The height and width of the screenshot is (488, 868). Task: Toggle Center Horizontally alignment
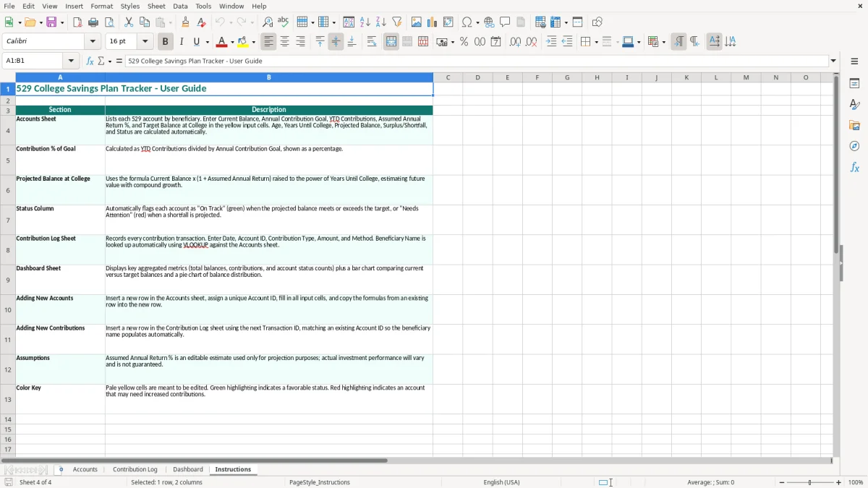coord(284,42)
